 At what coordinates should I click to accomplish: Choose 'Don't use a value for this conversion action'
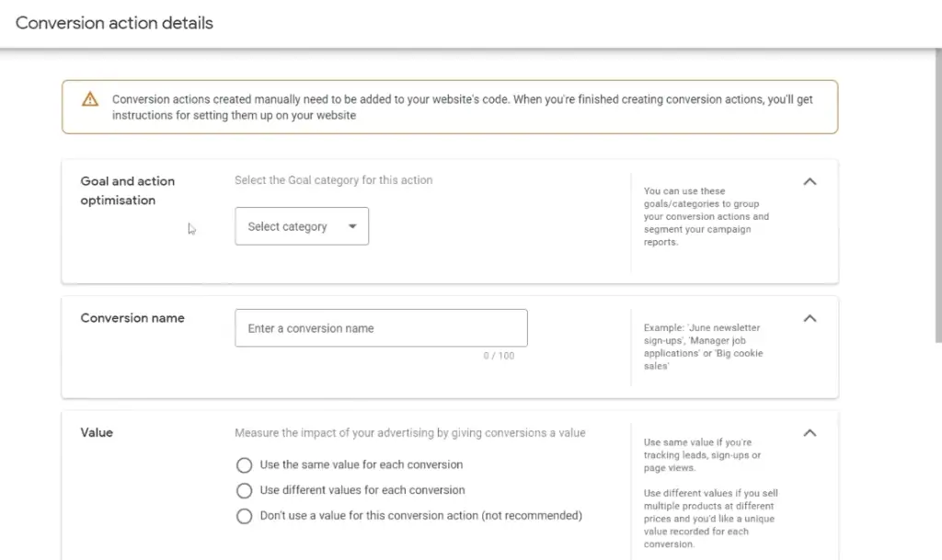[244, 516]
